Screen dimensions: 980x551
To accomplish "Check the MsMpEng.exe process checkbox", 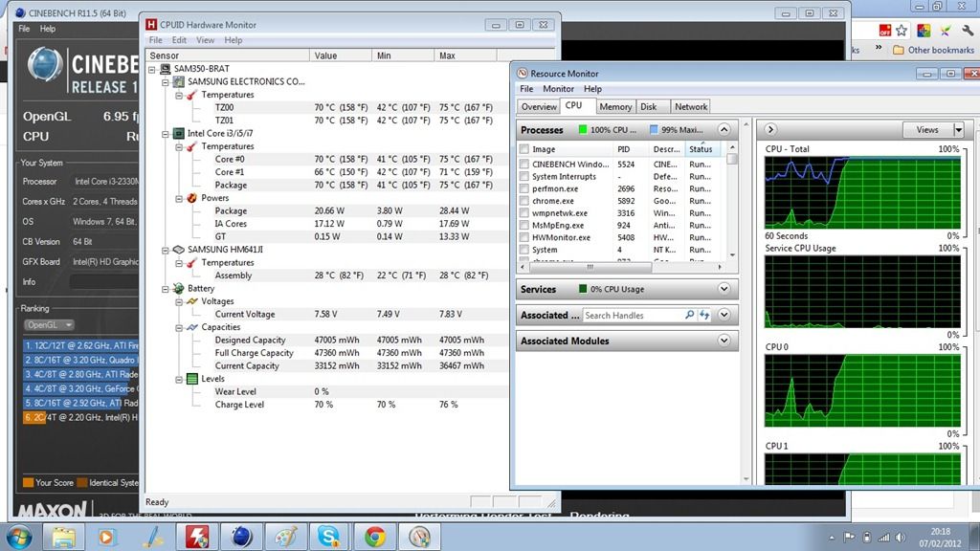I will 524,225.
